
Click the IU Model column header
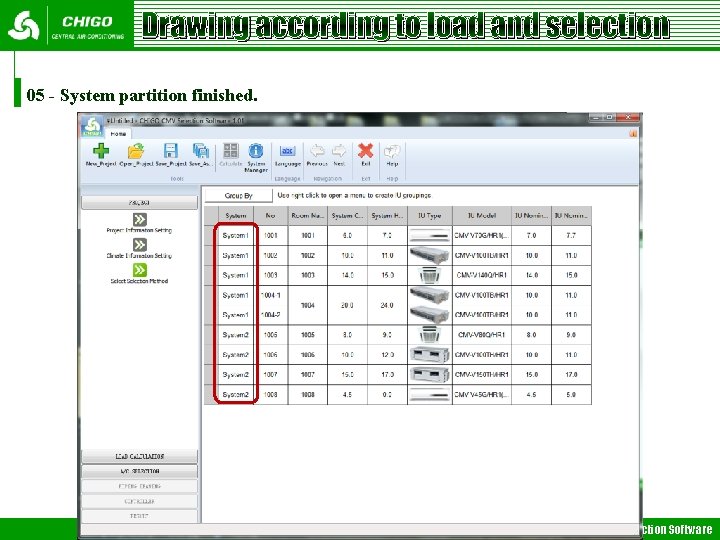point(482,216)
